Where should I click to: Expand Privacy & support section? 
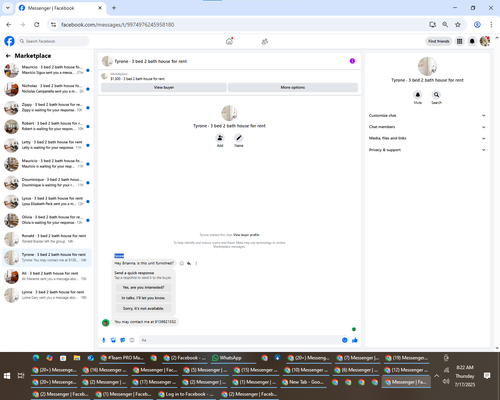pos(427,150)
